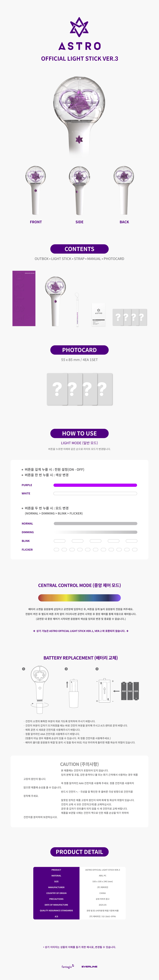Click the CONTENTS heading badge
This screenshot has height=980, width=159.
pos(79,249)
